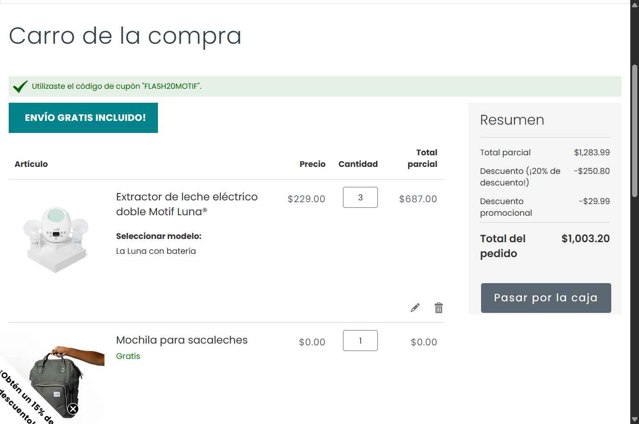The height and width of the screenshot is (424, 639).
Task: Click the scrollbar up arrow
Action: click(x=635, y=4)
